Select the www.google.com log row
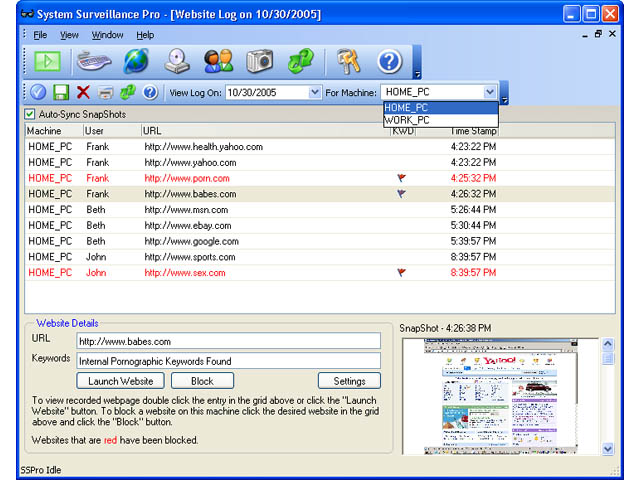The height and width of the screenshot is (480, 640). 320,241
